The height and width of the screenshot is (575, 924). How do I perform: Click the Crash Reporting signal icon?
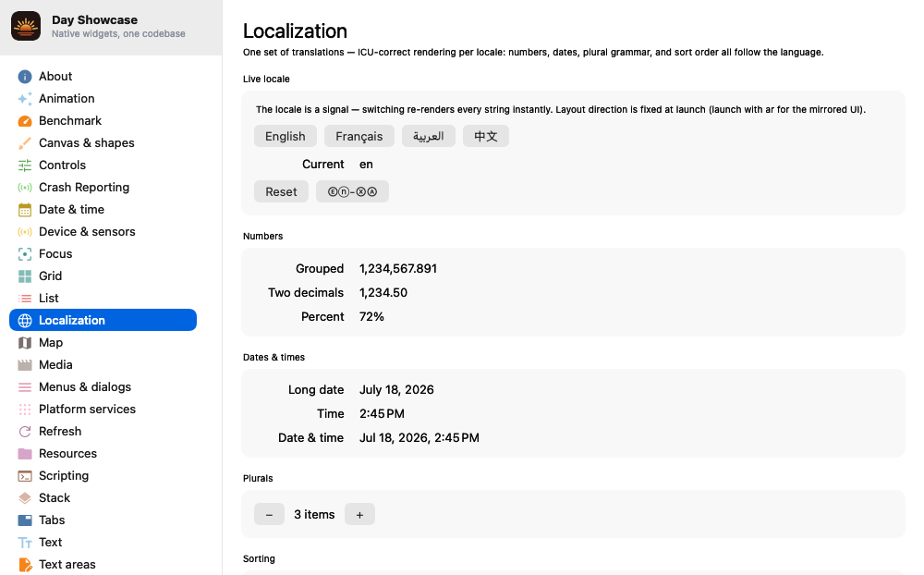[x=25, y=188]
